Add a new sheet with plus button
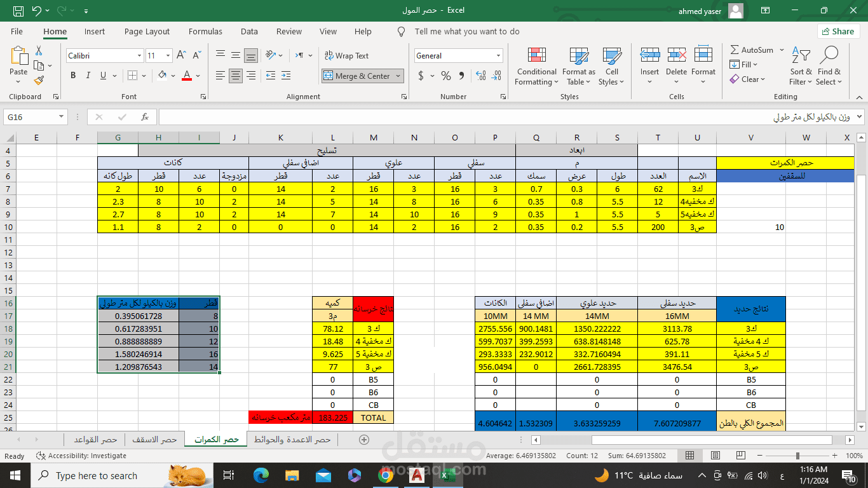 (364, 439)
